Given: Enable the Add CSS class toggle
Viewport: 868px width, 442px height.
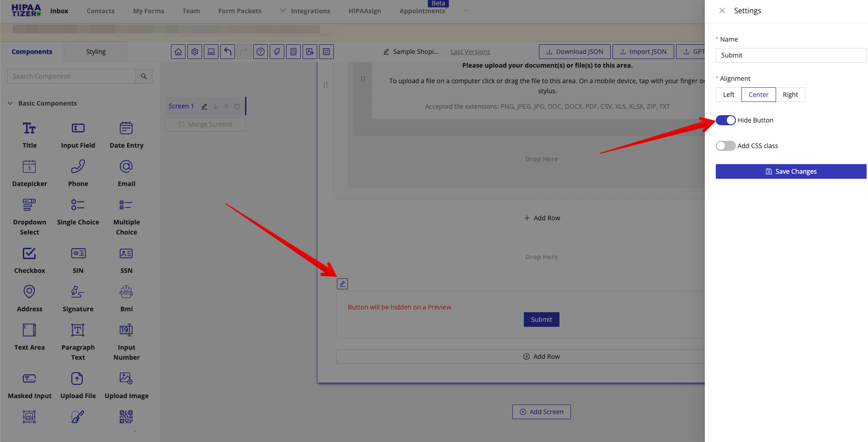Looking at the screenshot, I should point(725,146).
